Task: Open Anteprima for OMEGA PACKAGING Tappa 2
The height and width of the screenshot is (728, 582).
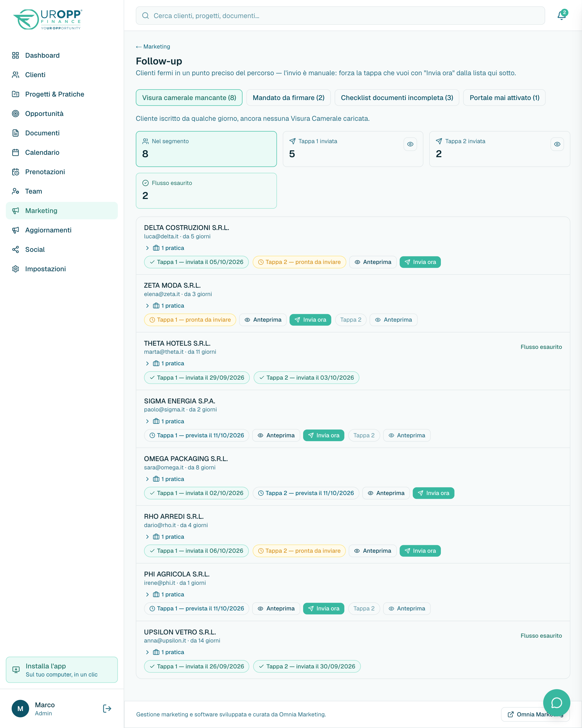Action: click(x=386, y=493)
